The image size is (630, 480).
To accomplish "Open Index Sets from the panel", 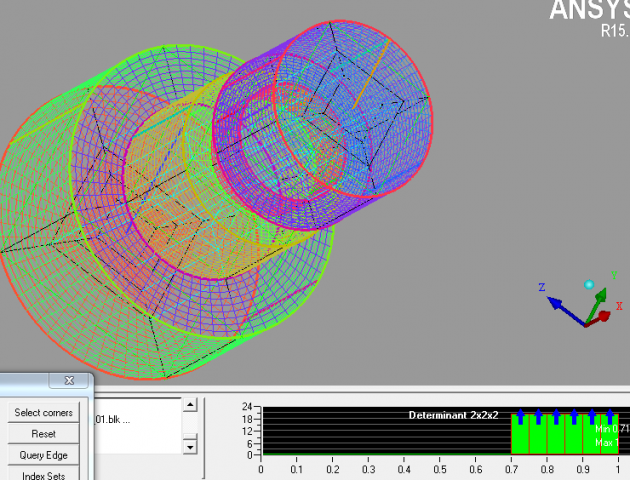I will coord(43,475).
